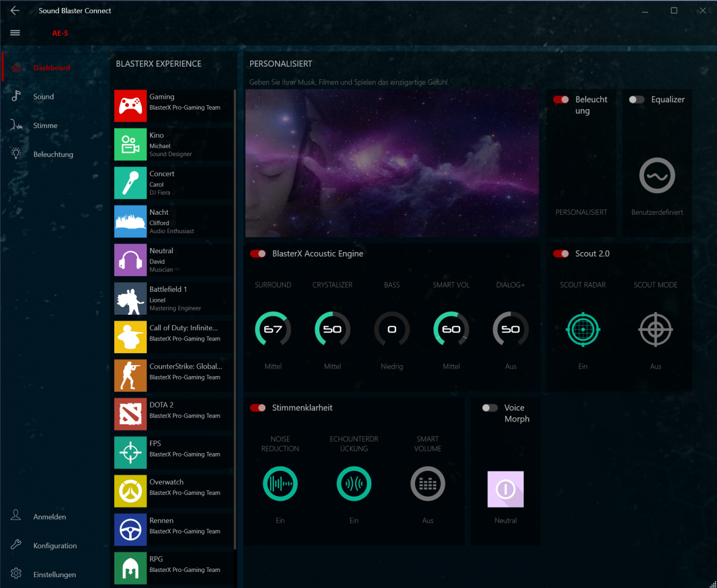The image size is (717, 588).
Task: Open the Benutzerdefiniert equalizer wave icon
Action: pos(657,175)
